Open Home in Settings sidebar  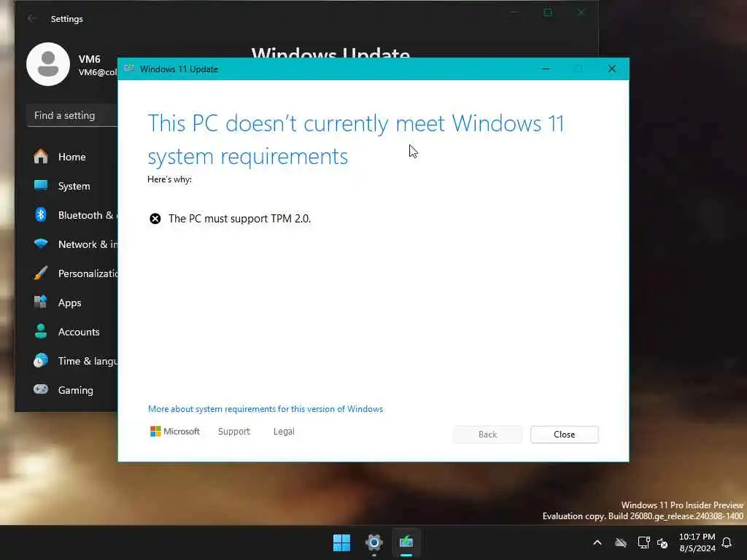click(x=71, y=157)
